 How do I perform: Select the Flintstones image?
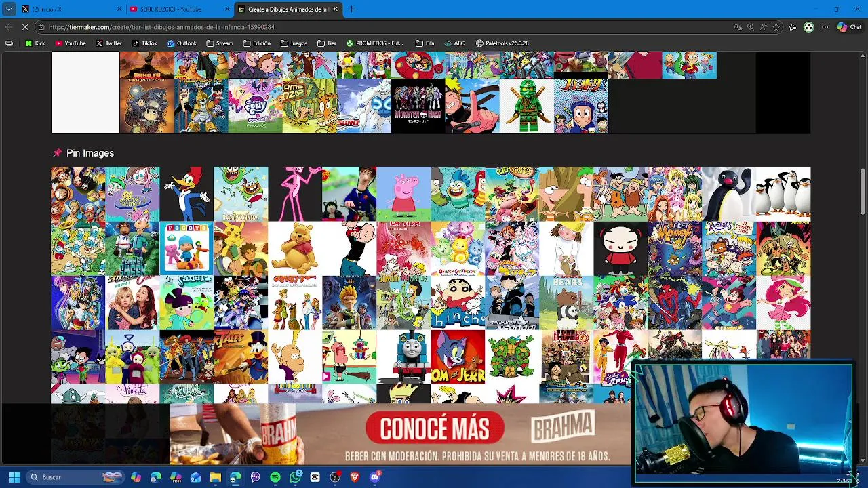(620, 195)
